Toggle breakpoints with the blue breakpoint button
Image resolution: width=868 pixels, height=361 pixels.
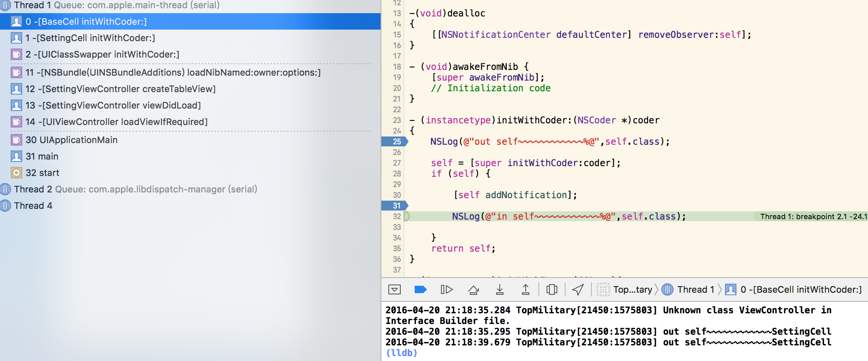point(420,289)
